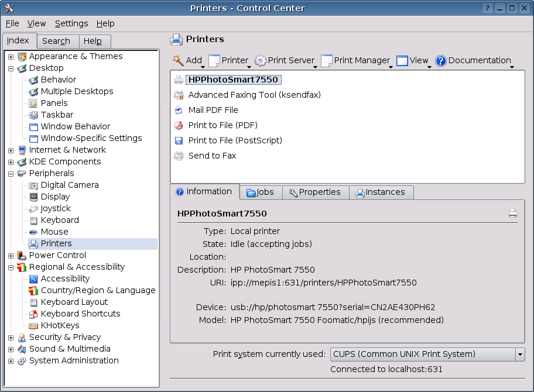The width and height of the screenshot is (534, 392).
Task: Open the Print Server gear menu
Action: point(285,61)
